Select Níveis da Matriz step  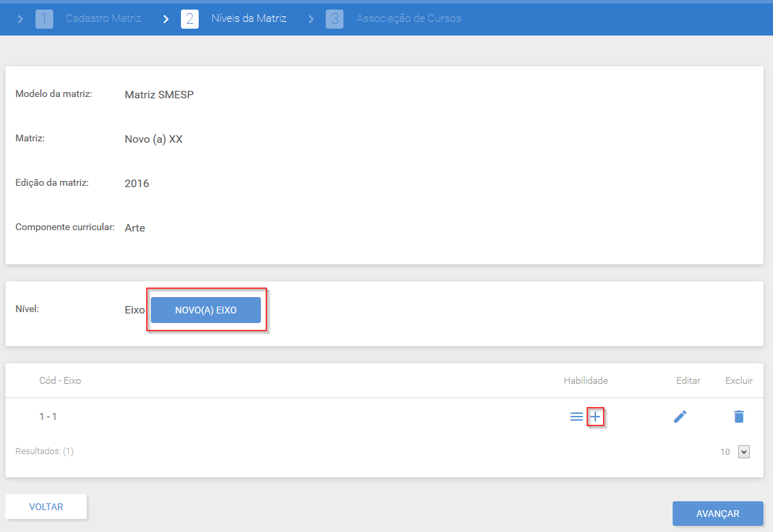click(249, 18)
